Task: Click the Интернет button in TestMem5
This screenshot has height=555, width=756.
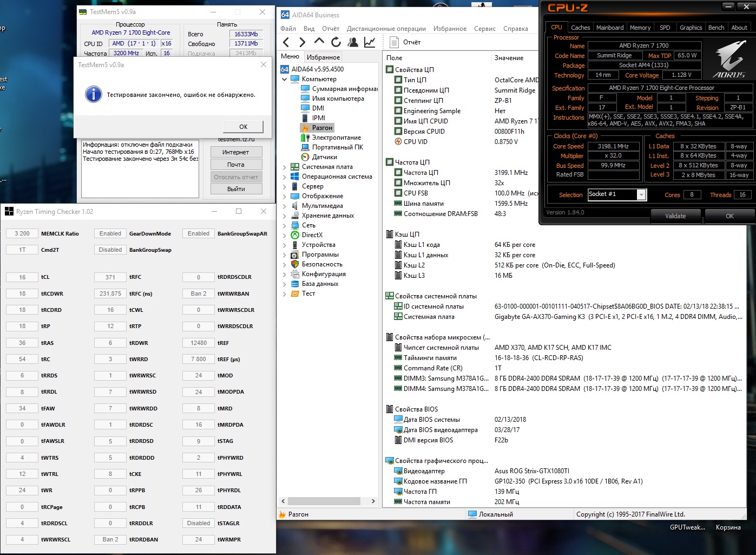Action: coord(236,152)
